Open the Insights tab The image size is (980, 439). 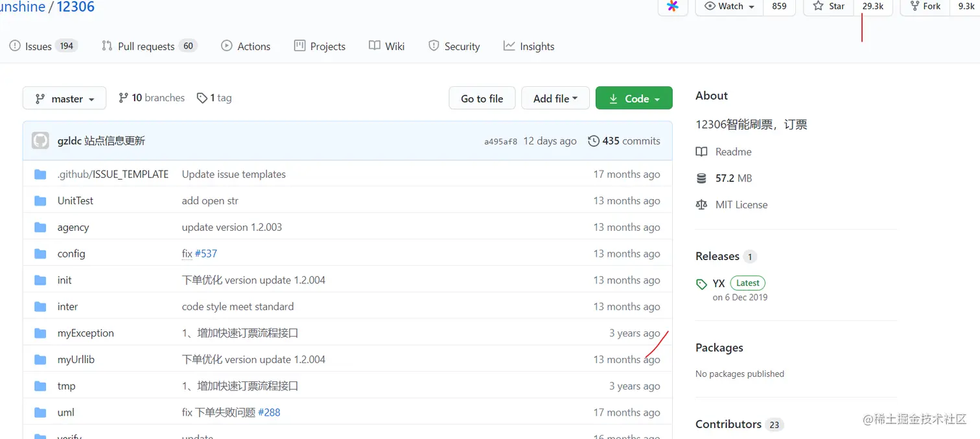pyautogui.click(x=529, y=46)
